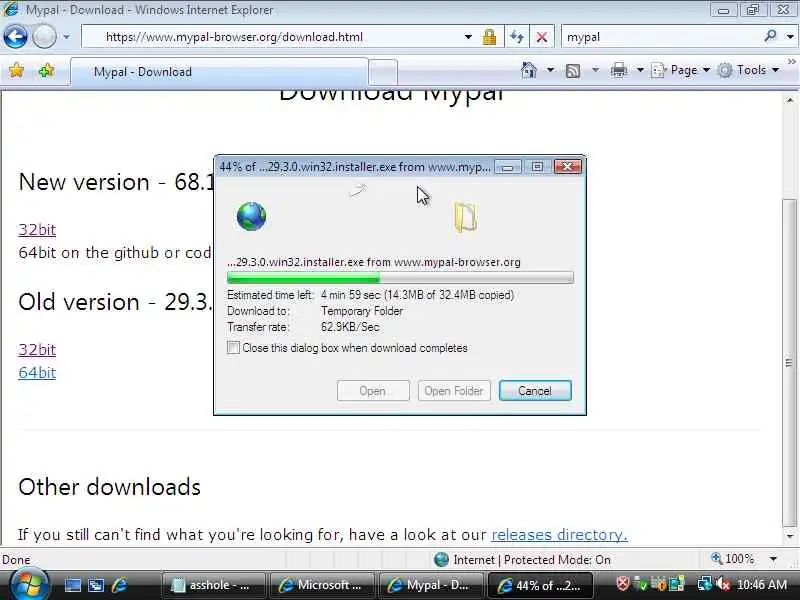Expand the address bar history dropdown
Image resolution: width=800 pixels, height=600 pixels.
468,37
